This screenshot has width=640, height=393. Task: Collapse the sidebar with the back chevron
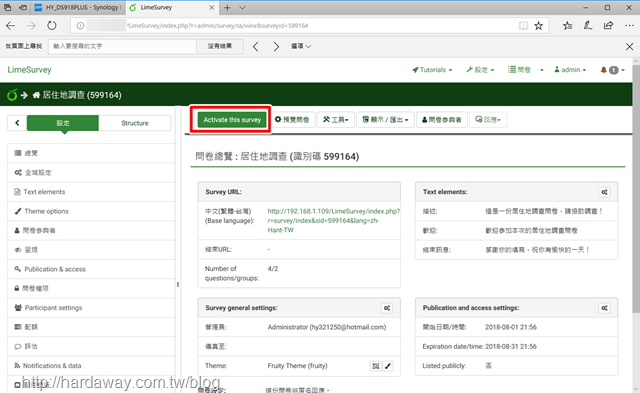tap(17, 123)
